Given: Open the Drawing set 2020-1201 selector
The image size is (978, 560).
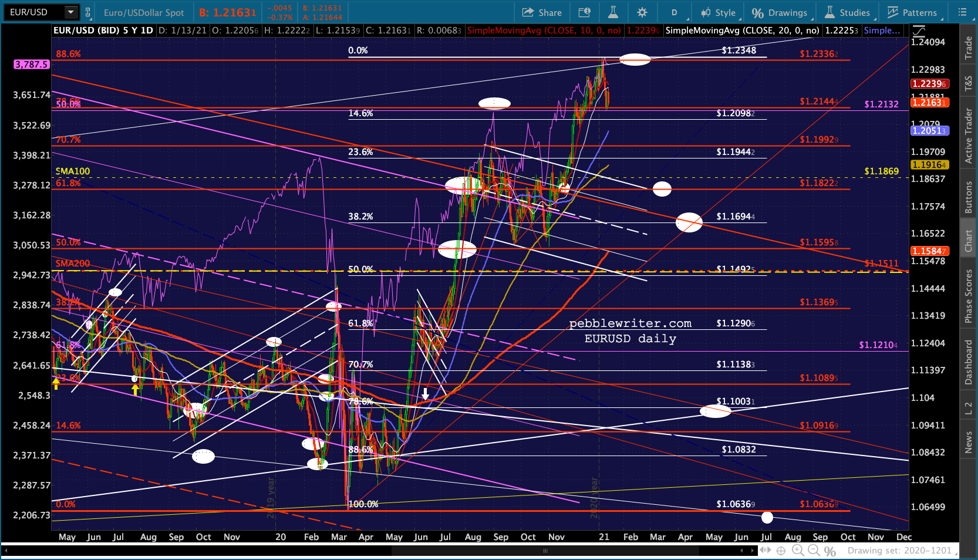Looking at the screenshot, I should pos(899,551).
